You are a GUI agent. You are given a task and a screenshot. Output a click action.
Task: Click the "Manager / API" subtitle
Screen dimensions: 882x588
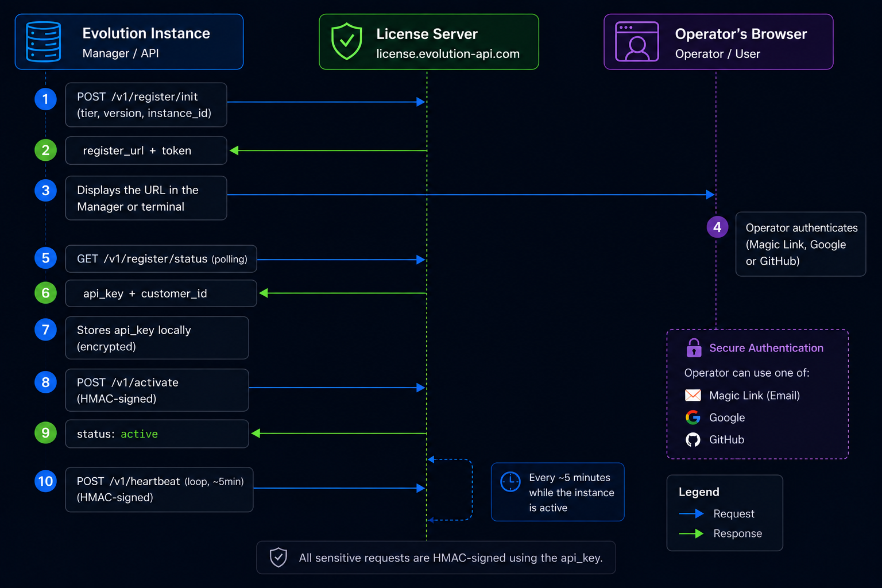121,53
